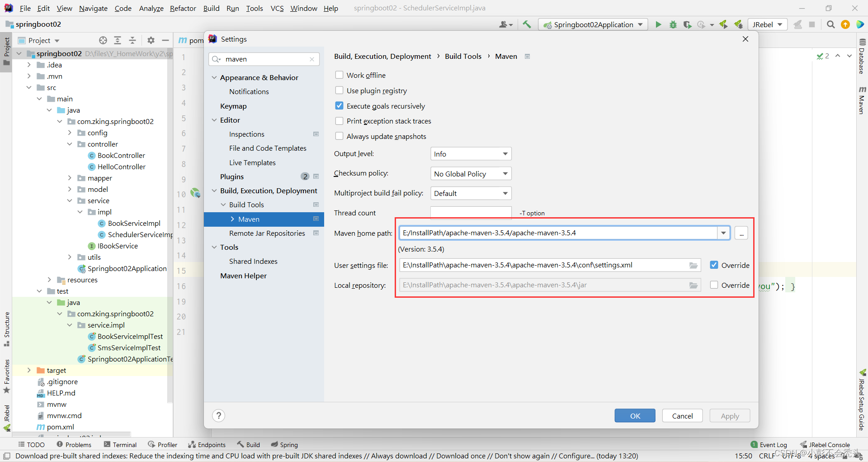Open the JRebel Console

click(x=825, y=445)
